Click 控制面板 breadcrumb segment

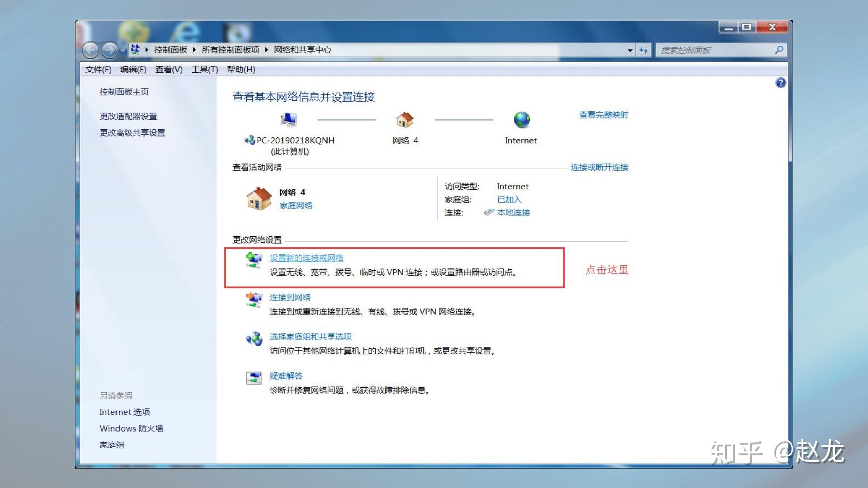170,50
